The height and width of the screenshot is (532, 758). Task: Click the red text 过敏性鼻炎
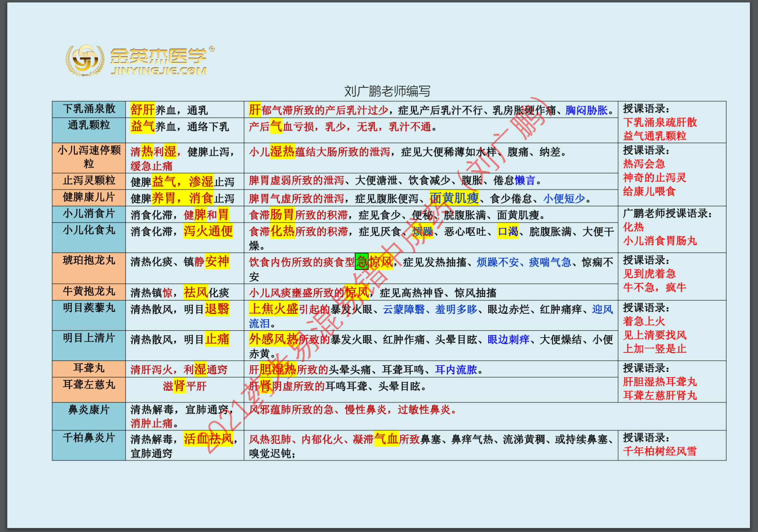click(x=424, y=410)
